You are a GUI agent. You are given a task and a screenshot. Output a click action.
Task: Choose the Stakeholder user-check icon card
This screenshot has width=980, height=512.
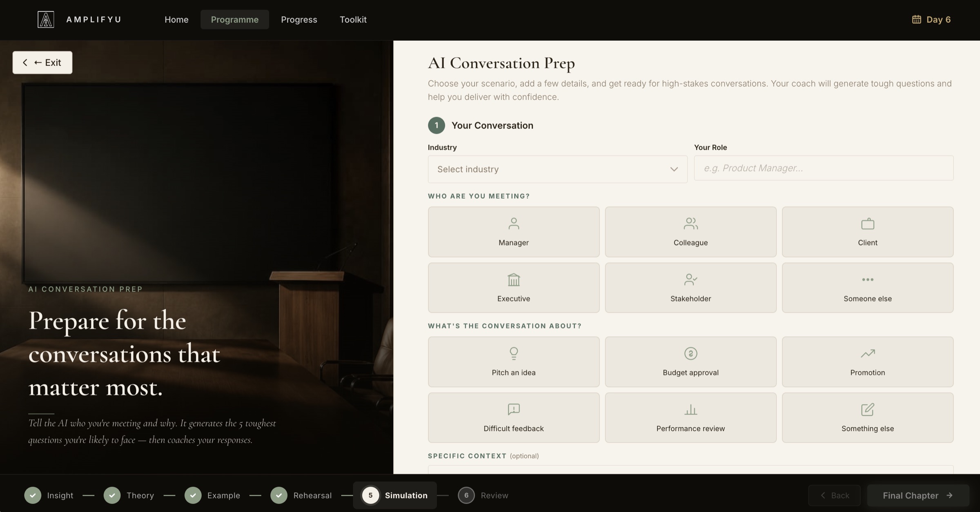pyautogui.click(x=690, y=288)
